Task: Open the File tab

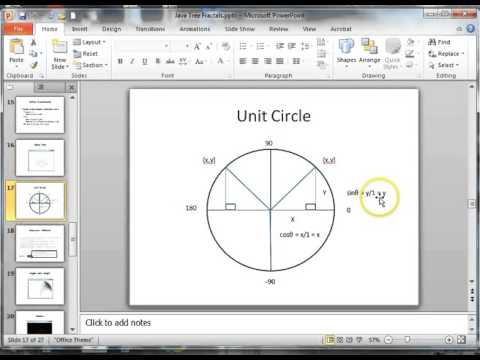Action: [x=18, y=29]
